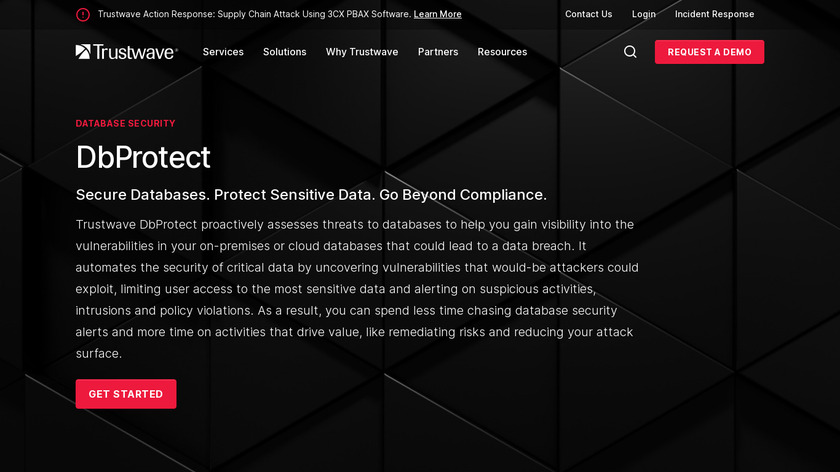Click the wave mark in Trustwave logo
The height and width of the screenshot is (472, 840).
tap(83, 52)
